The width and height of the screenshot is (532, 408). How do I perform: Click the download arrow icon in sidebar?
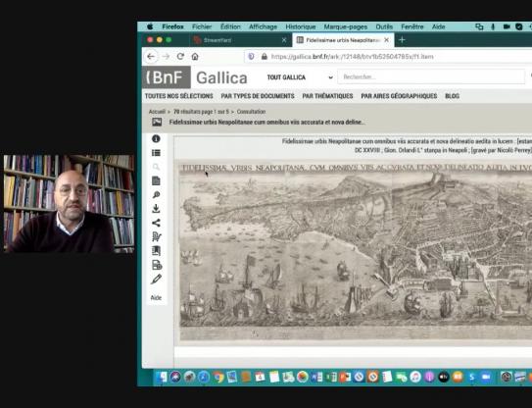(x=156, y=209)
